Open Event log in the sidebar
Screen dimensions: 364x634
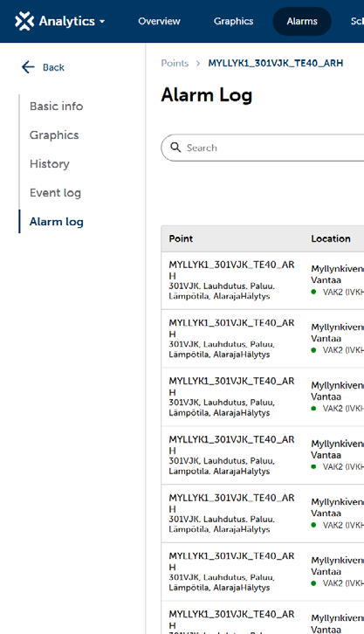(55, 193)
